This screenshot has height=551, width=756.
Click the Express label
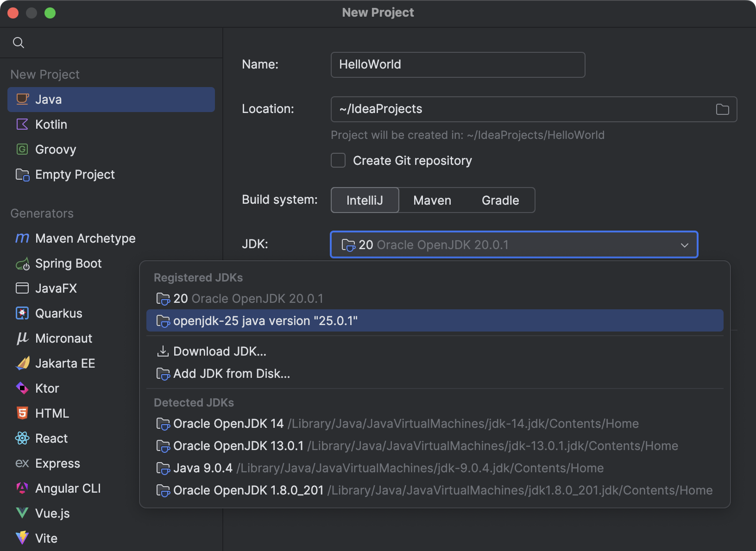[57, 463]
